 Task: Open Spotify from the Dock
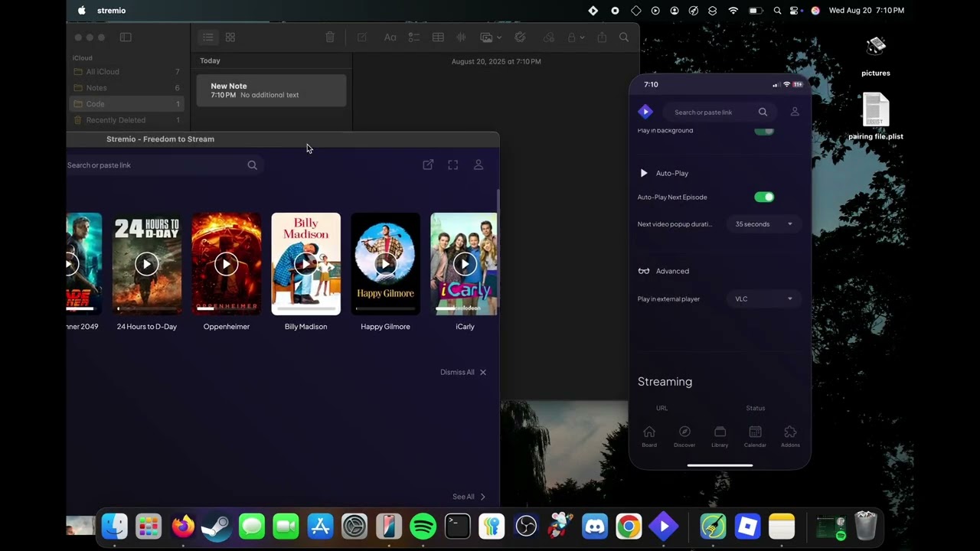click(423, 526)
